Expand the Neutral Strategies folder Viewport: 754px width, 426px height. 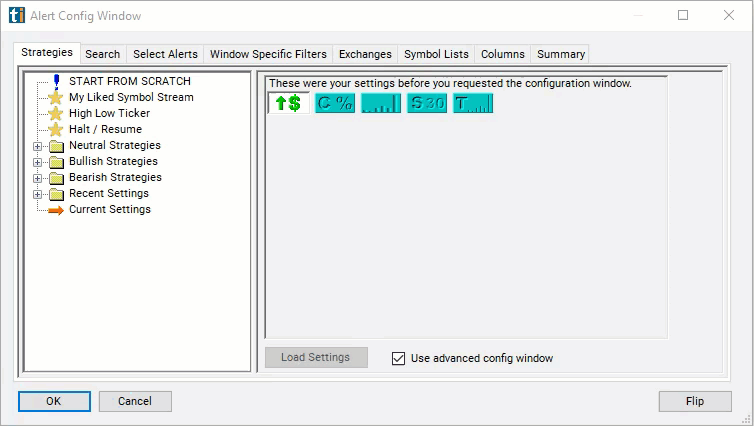tap(38, 146)
